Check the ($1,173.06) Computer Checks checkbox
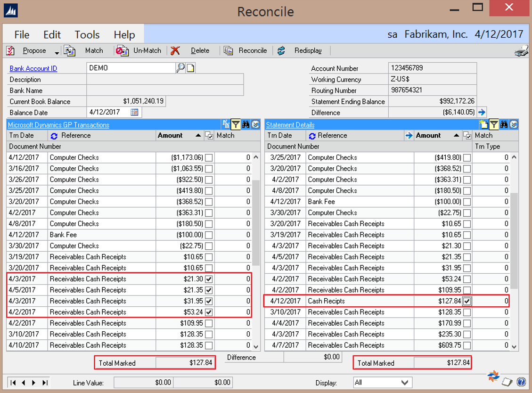Viewport: 532px width, 393px height. [208, 157]
